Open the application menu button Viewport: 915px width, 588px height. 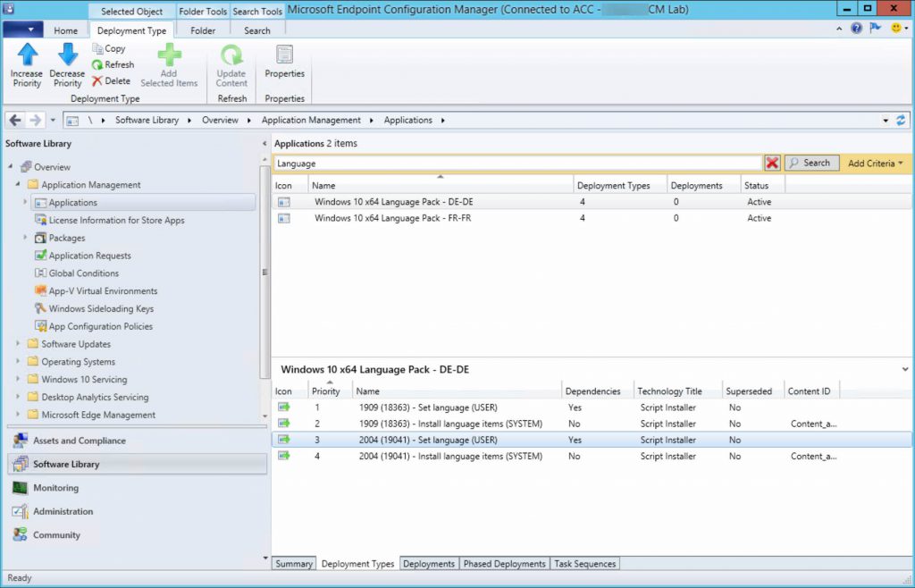coord(22,29)
